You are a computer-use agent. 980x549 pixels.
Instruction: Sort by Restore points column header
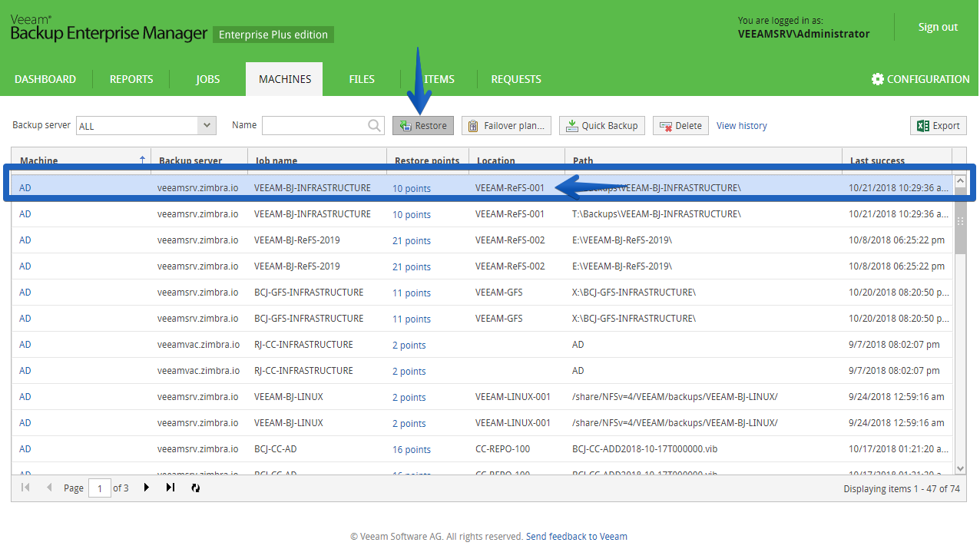coord(427,160)
